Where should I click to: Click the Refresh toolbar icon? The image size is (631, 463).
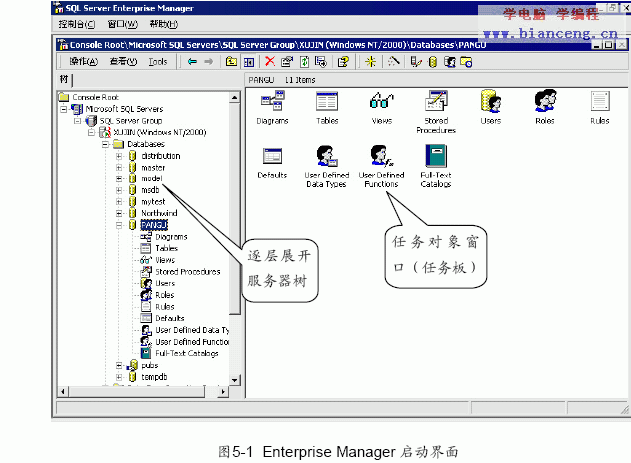pyautogui.click(x=305, y=62)
